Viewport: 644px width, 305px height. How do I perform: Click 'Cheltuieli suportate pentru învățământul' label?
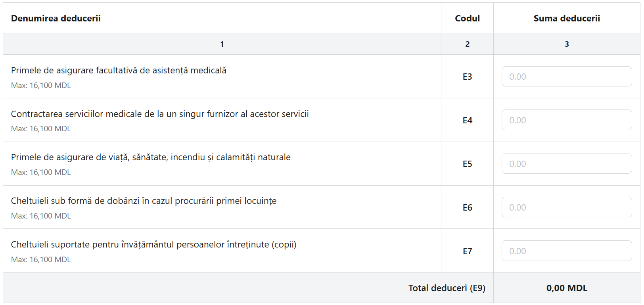tap(153, 245)
